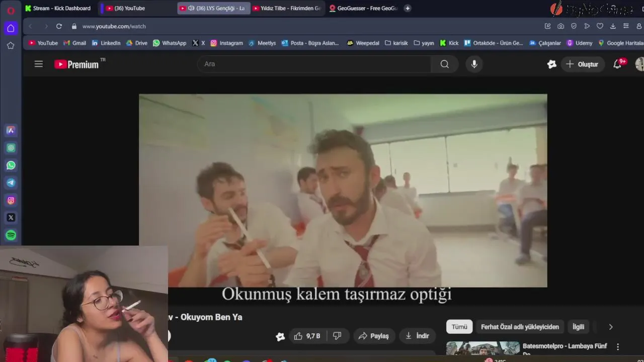Open Posta - Büşra Aslan bookmark

coord(310,43)
